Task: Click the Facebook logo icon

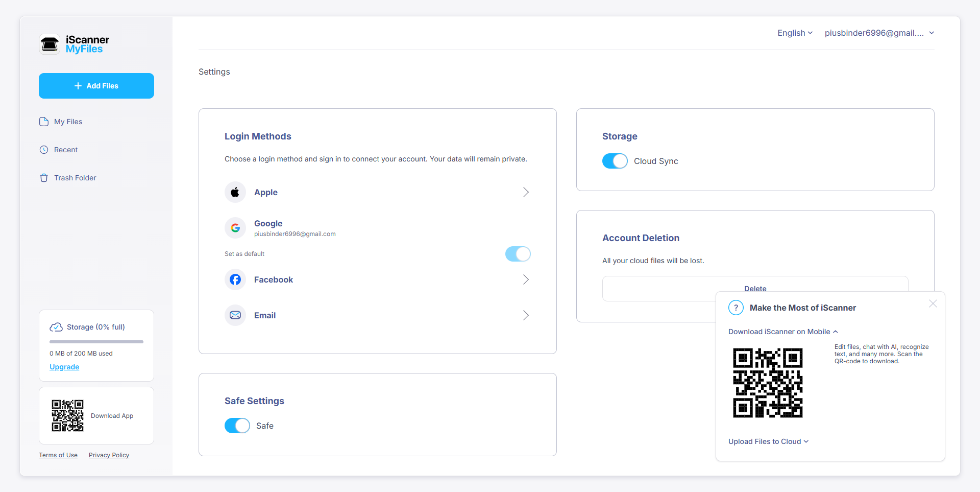Action: point(235,279)
